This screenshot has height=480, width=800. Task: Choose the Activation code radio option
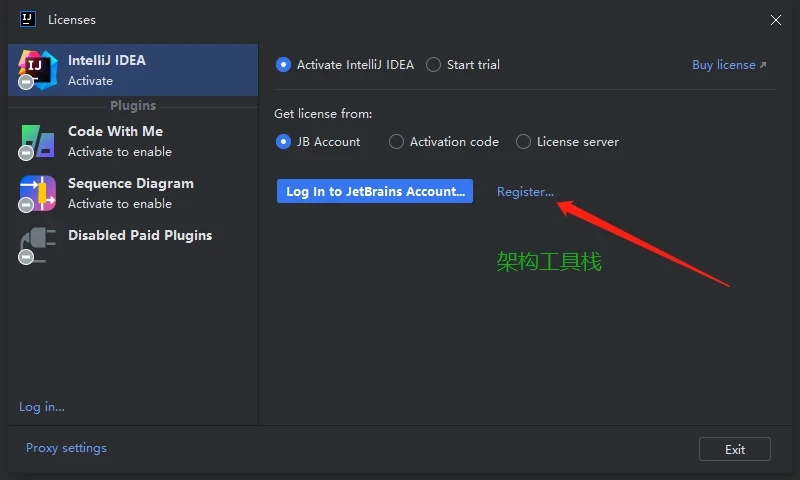tap(397, 142)
